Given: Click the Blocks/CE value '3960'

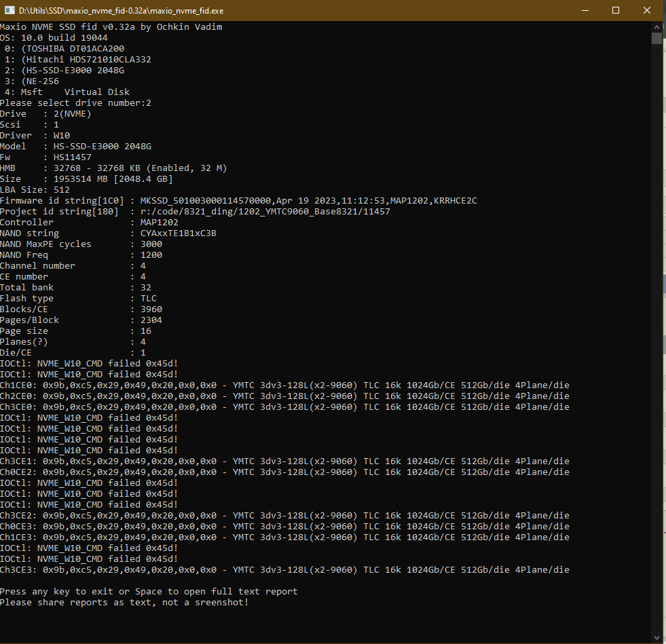Looking at the screenshot, I should click(151, 309).
